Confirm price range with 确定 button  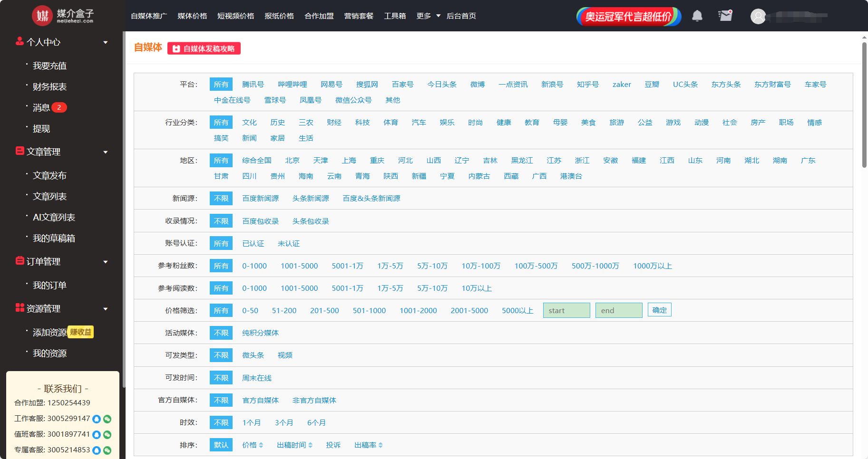pyautogui.click(x=659, y=310)
